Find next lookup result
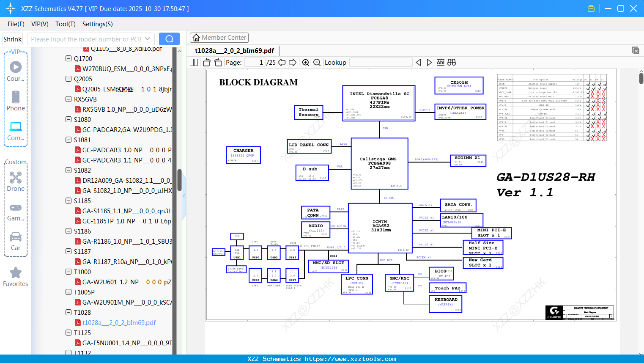The width and height of the screenshot is (644, 363). pos(429,62)
